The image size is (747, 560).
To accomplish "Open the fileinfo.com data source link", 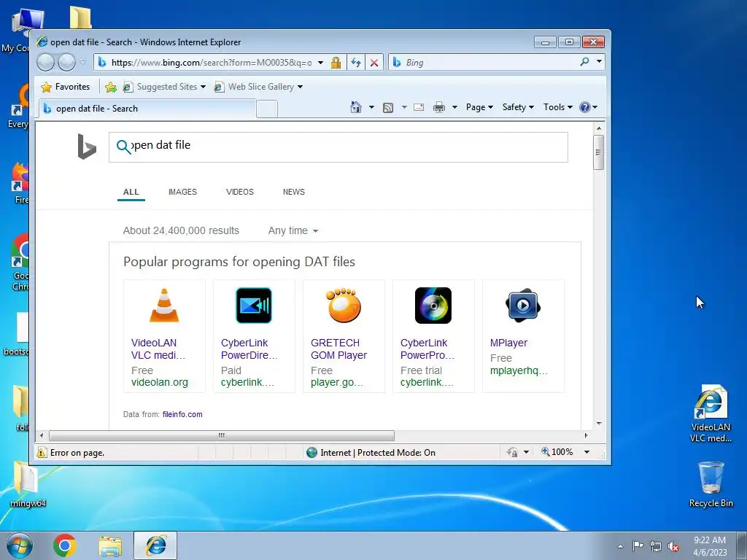I will pyautogui.click(x=182, y=414).
